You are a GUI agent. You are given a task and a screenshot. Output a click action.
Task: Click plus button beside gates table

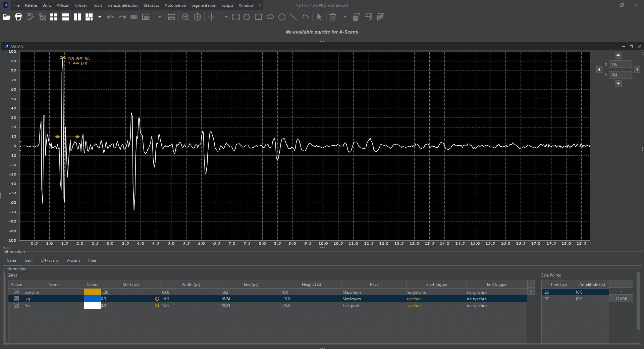coord(531,285)
